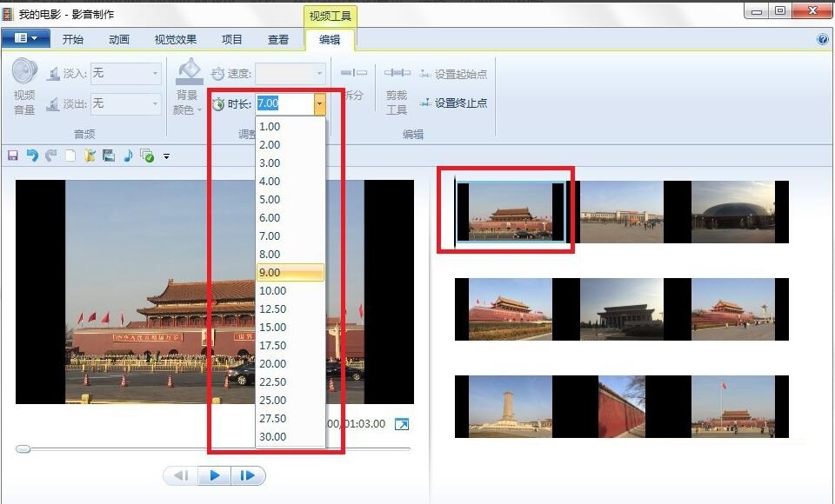Switch to the 动画 tab
835x504 pixels.
click(119, 39)
